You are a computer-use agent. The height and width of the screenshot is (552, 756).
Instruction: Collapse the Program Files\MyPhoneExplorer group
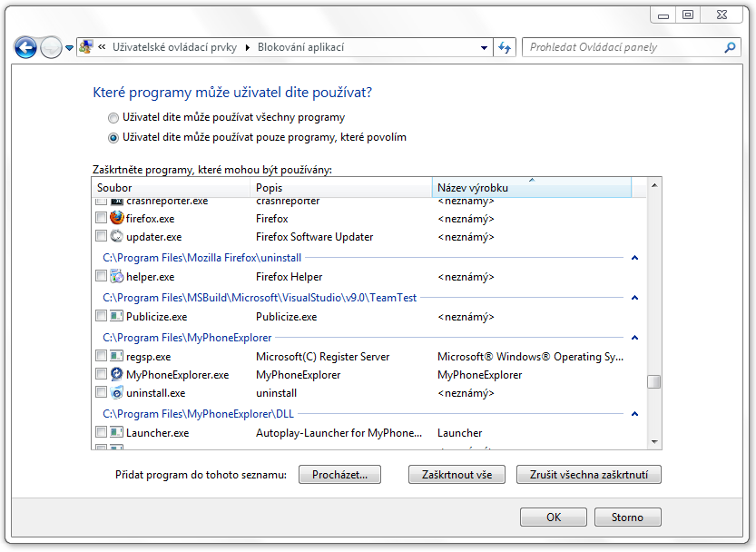pyautogui.click(x=635, y=338)
